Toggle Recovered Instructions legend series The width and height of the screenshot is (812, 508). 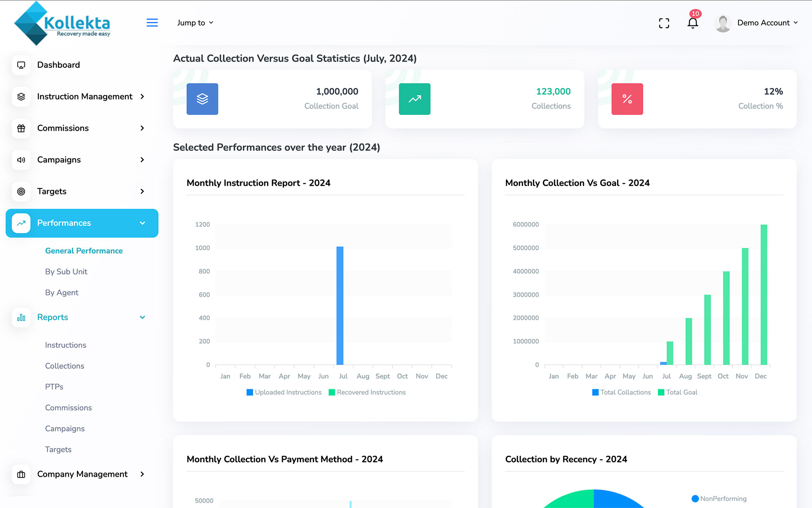coord(367,392)
